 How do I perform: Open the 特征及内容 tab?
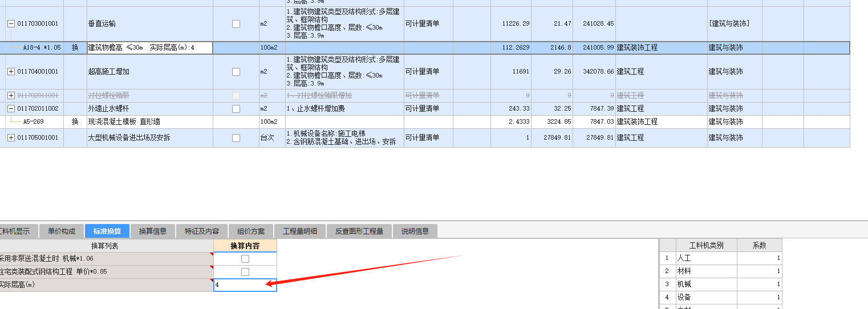(202, 231)
